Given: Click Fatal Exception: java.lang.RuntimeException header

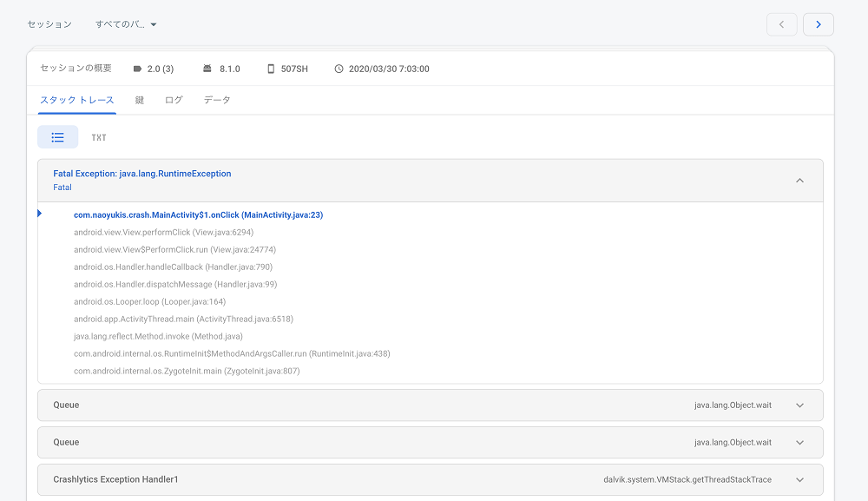Looking at the screenshot, I should click(x=142, y=174).
